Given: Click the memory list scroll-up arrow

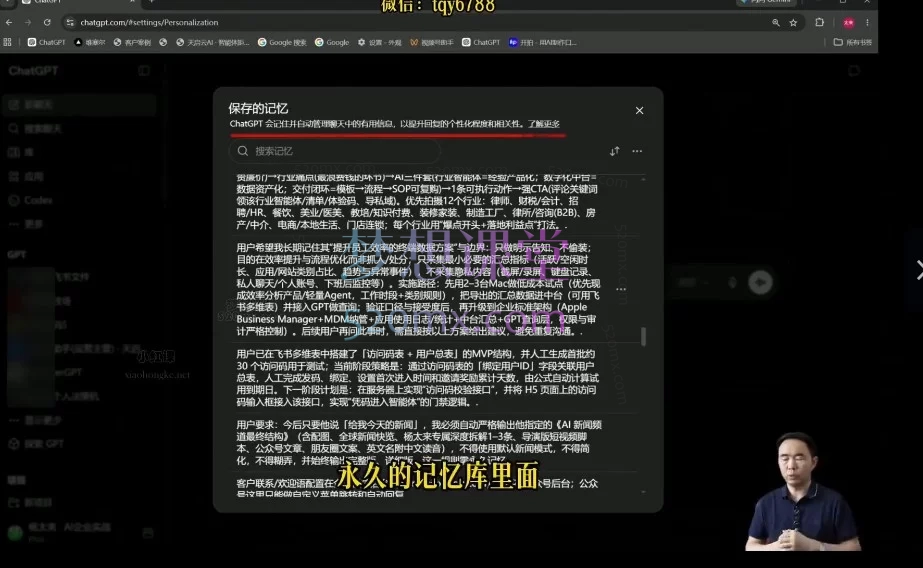Looking at the screenshot, I should (x=643, y=178).
